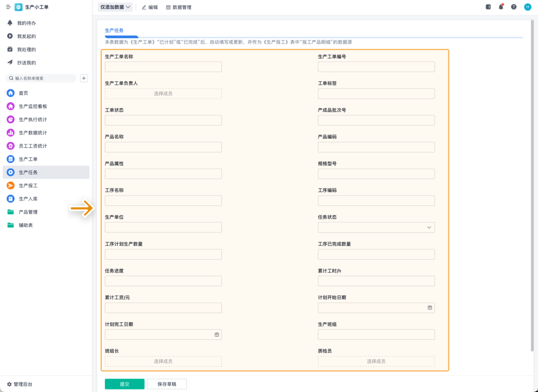Click the plus icon beside search box
538x392 pixels.
(x=84, y=78)
